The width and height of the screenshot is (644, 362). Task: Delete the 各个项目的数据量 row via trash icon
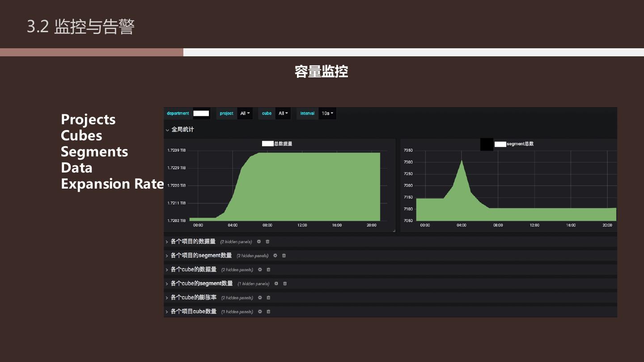(x=267, y=242)
